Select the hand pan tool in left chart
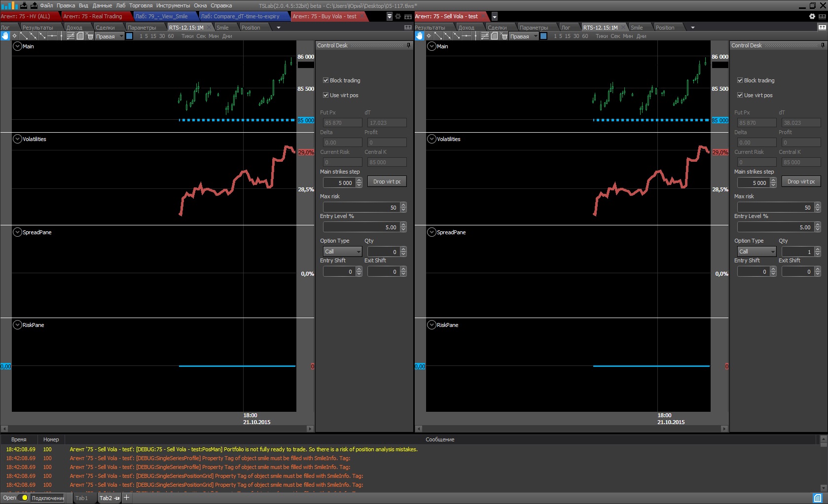This screenshot has height=504, width=828. (x=5, y=36)
